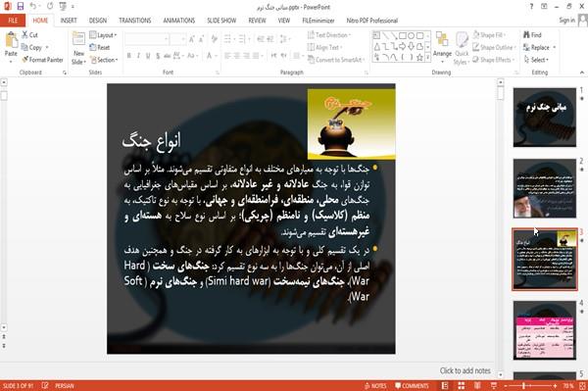Screen dimensions: 588x391
Task: Expand the Shape Fill dropdown
Action: (x=489, y=35)
